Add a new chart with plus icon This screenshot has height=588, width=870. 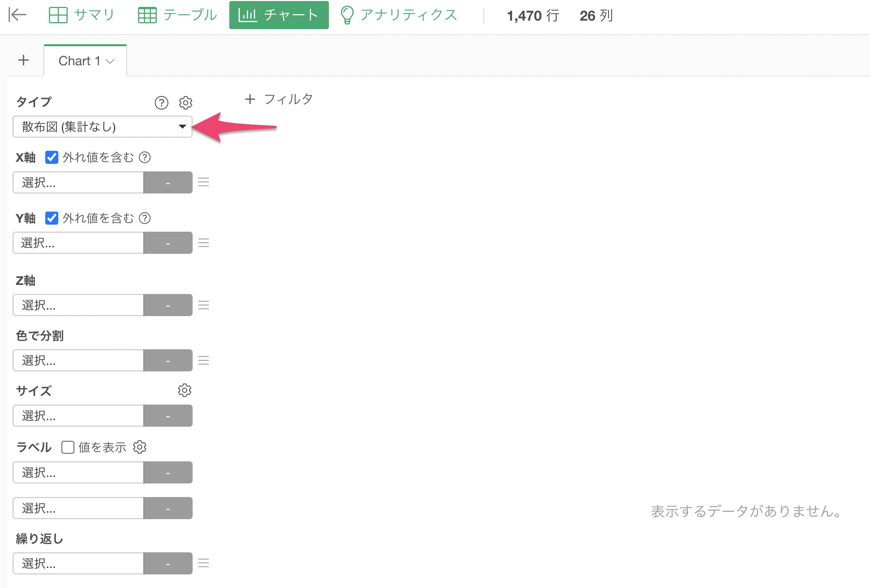pos(24,60)
